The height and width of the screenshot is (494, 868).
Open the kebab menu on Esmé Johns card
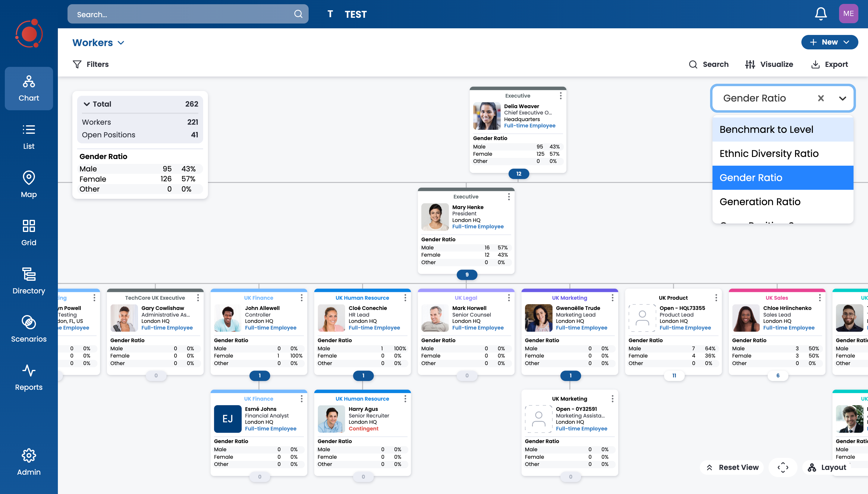pos(301,399)
